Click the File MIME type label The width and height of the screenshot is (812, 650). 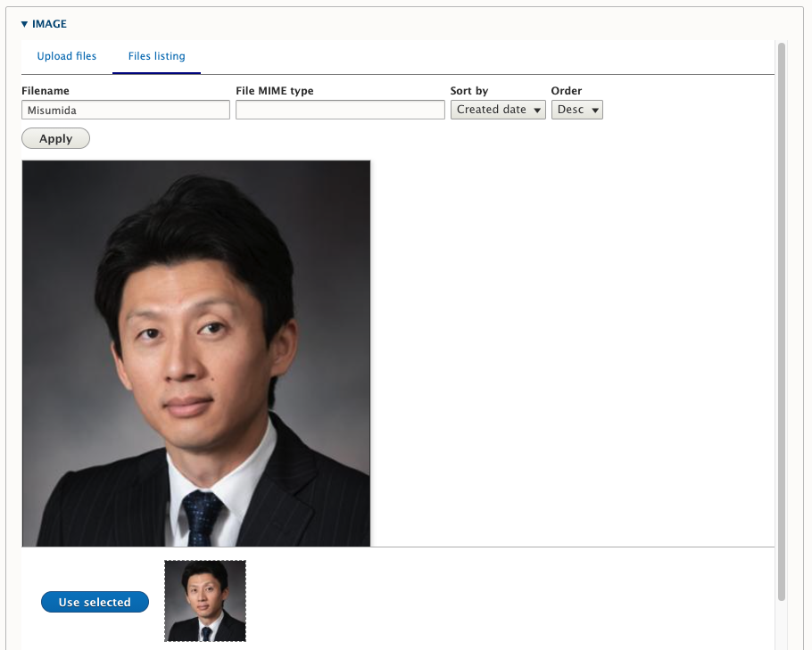click(275, 91)
